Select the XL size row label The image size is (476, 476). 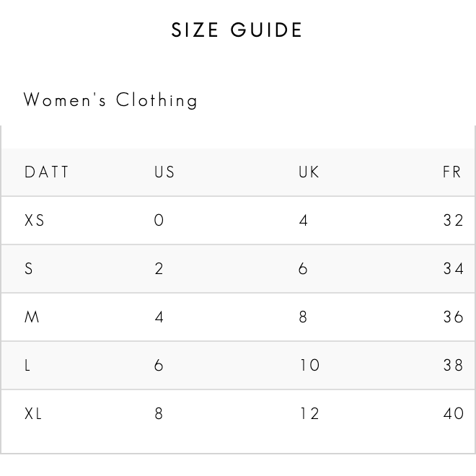tap(32, 413)
